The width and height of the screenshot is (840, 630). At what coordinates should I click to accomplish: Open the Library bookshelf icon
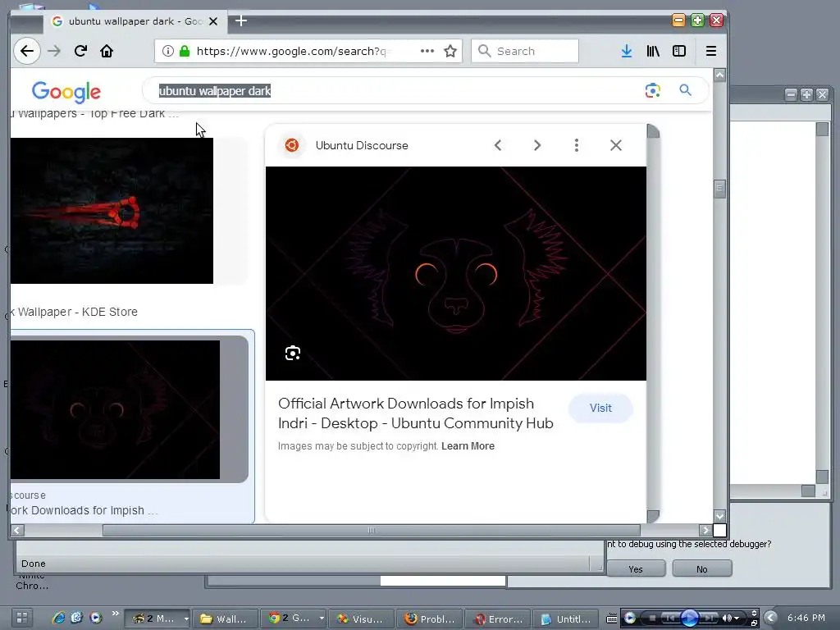click(x=653, y=51)
